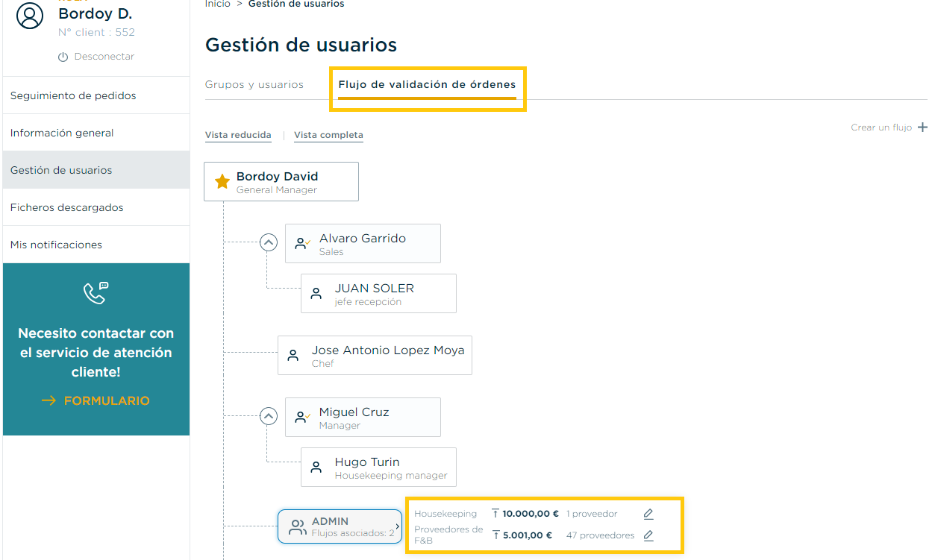Select the Bordoy David General Manager card
The width and height of the screenshot is (935, 560).
coord(281,182)
